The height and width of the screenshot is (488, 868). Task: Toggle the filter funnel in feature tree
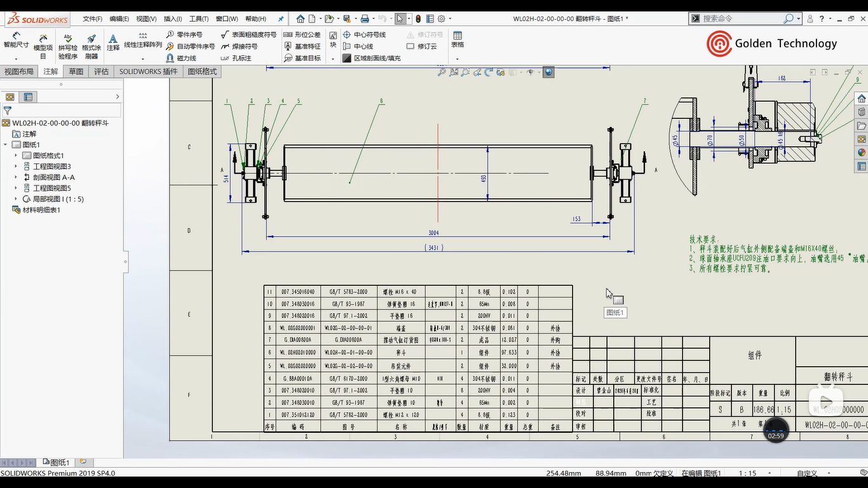pos(8,111)
